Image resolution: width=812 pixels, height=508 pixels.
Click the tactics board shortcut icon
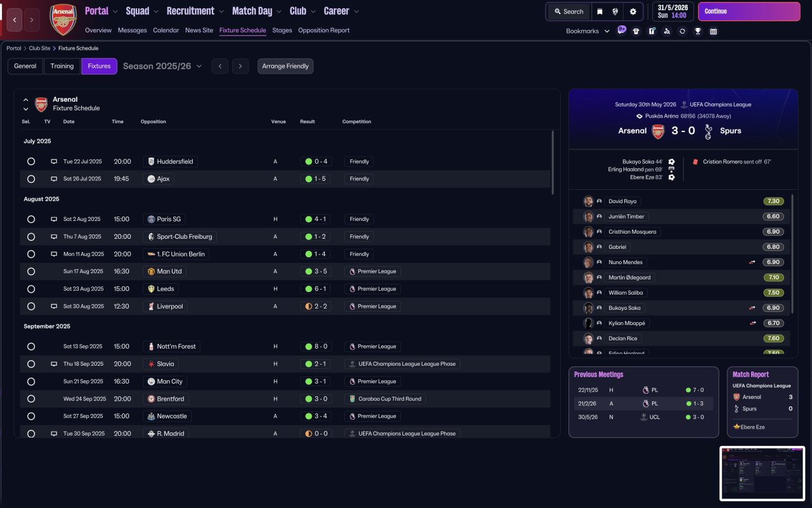pyautogui.click(x=652, y=31)
